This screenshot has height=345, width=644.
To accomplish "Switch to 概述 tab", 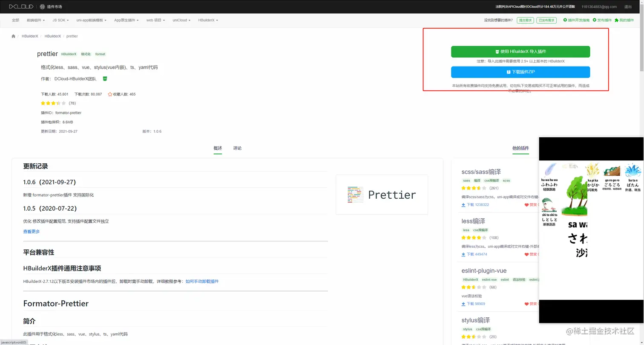I will pyautogui.click(x=218, y=148).
